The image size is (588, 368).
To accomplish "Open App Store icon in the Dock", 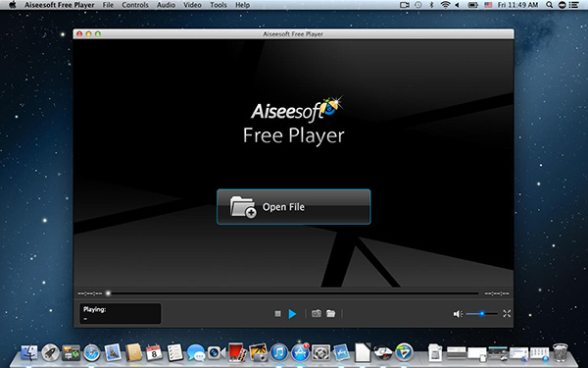I will pyautogui.click(x=300, y=353).
